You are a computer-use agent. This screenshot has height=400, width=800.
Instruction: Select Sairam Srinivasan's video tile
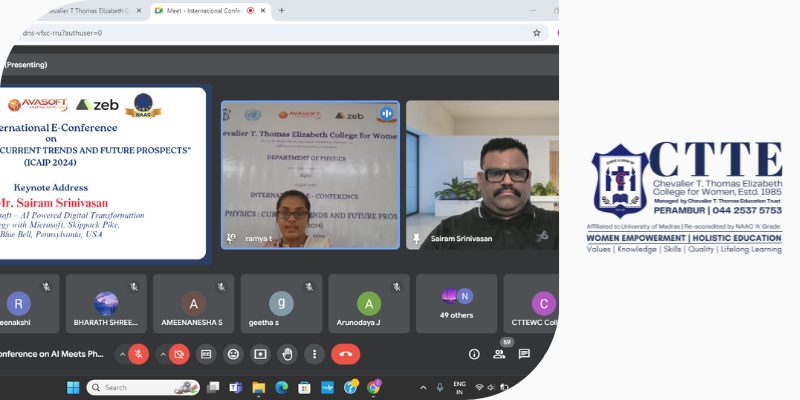coord(483,175)
